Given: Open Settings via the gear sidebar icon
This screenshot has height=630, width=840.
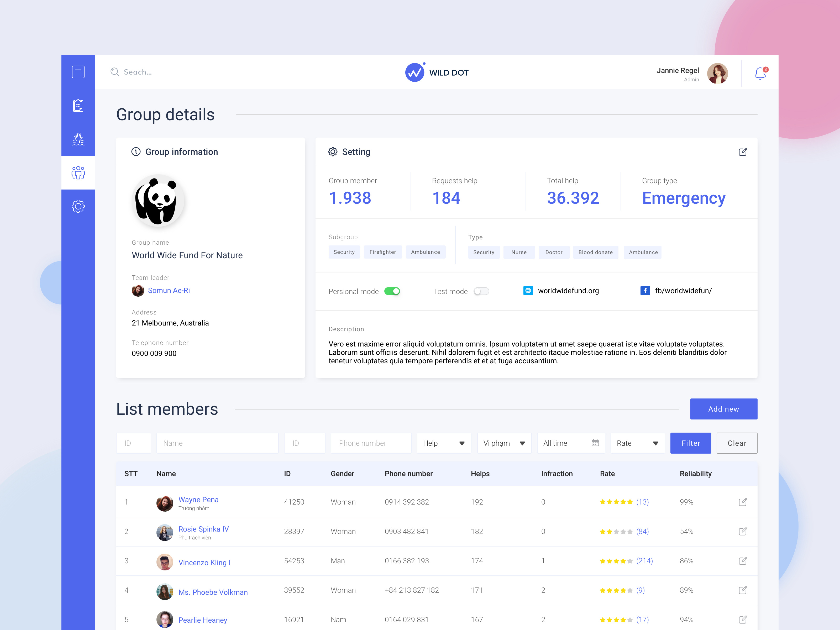Looking at the screenshot, I should (78, 206).
